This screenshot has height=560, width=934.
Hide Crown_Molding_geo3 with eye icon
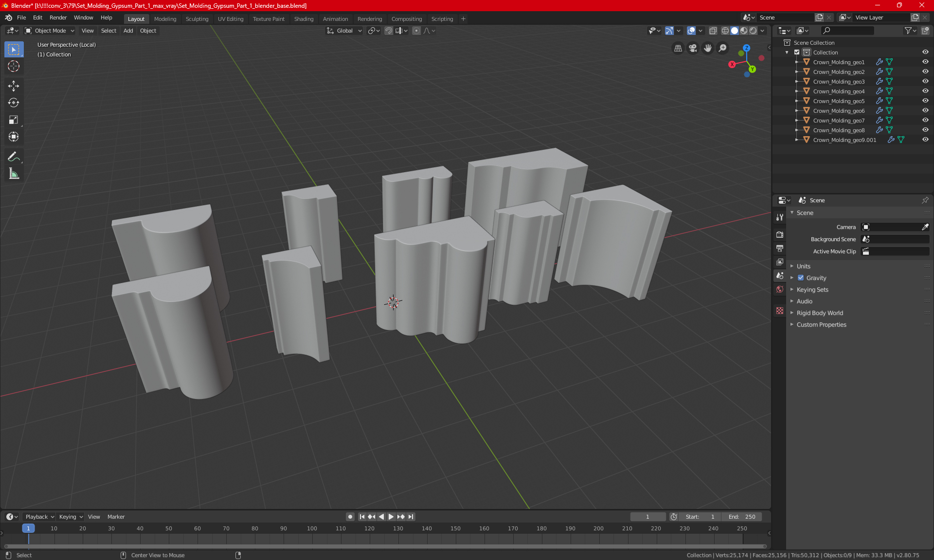tap(925, 81)
